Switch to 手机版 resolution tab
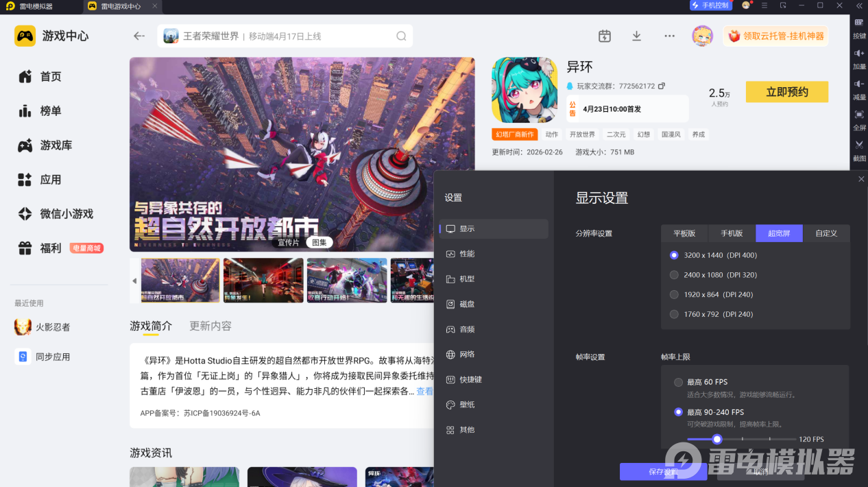Viewport: 868px width, 487px height. 732,233
